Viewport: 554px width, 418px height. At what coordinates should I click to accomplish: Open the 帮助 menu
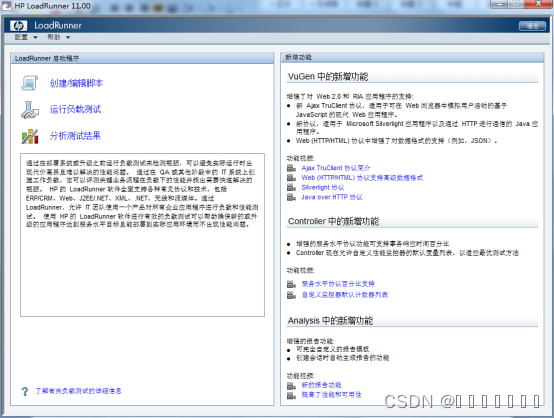point(54,37)
